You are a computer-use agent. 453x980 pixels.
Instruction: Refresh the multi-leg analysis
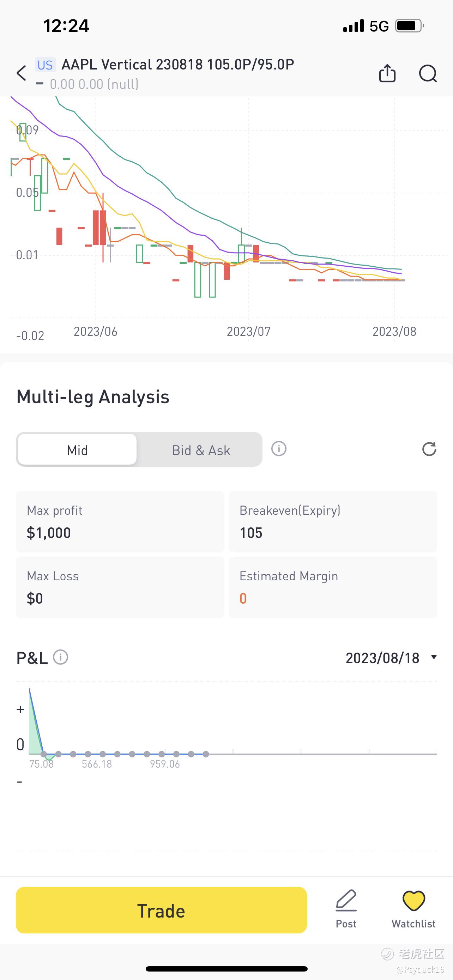pos(429,449)
